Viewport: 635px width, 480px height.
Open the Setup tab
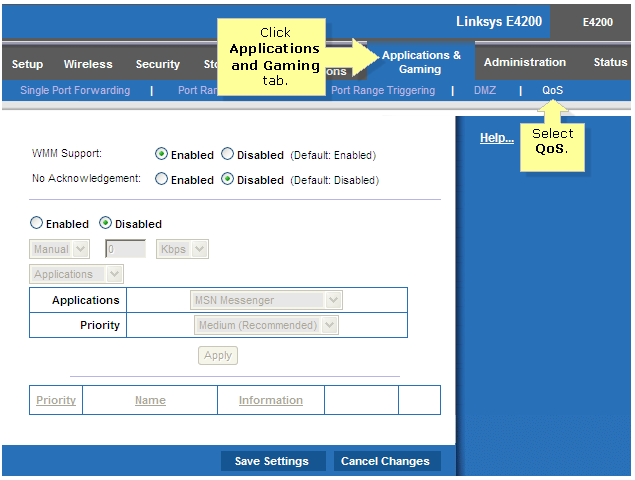(27, 64)
